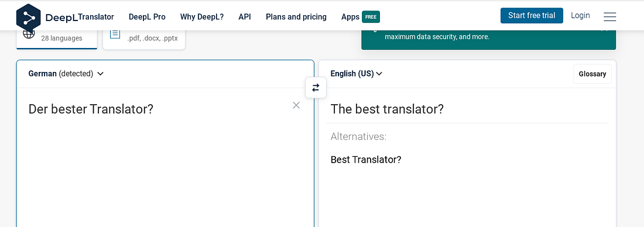The width and height of the screenshot is (644, 227).
Task: Open DeepL Pro menu item
Action: tap(147, 17)
